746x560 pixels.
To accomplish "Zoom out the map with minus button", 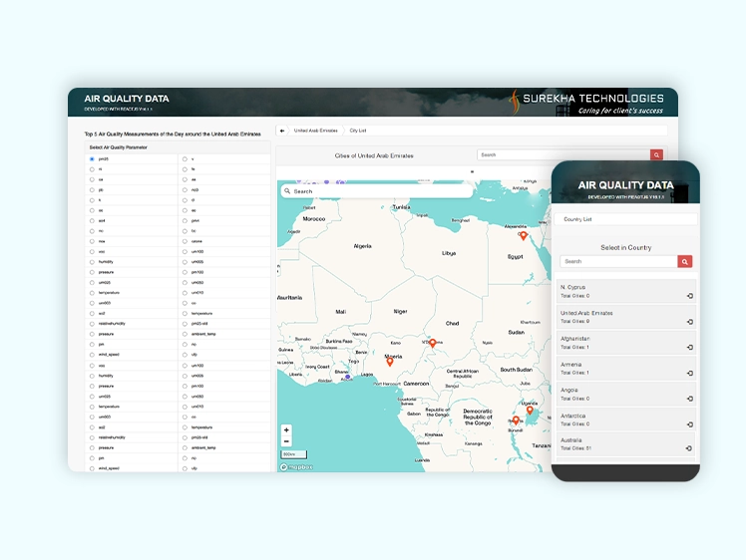I will click(x=286, y=441).
